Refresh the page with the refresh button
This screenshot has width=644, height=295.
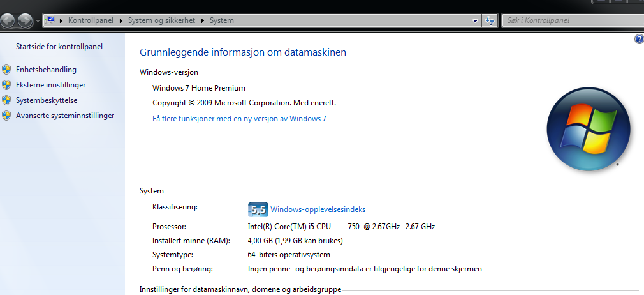[x=489, y=20]
